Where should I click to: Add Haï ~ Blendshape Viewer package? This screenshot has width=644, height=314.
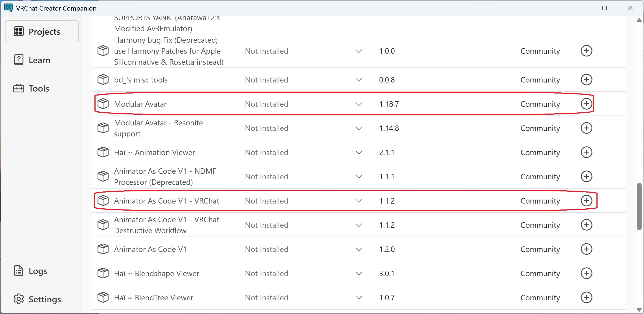pos(586,273)
